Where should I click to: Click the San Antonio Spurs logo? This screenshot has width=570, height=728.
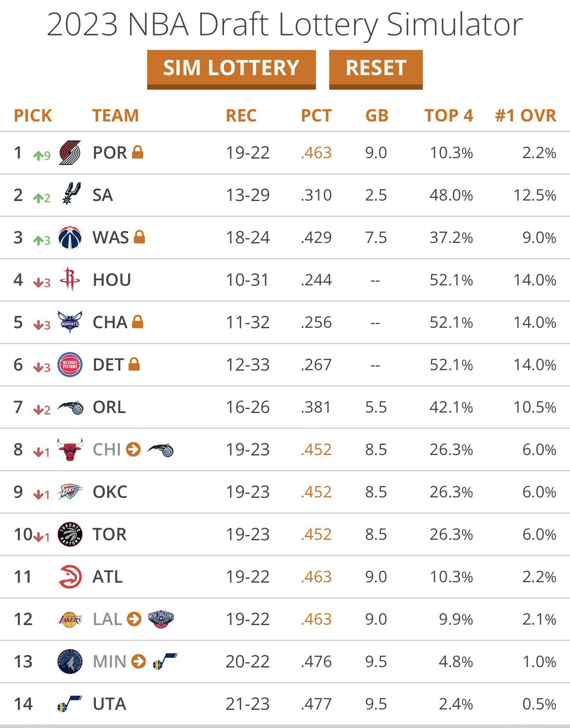click(x=71, y=194)
